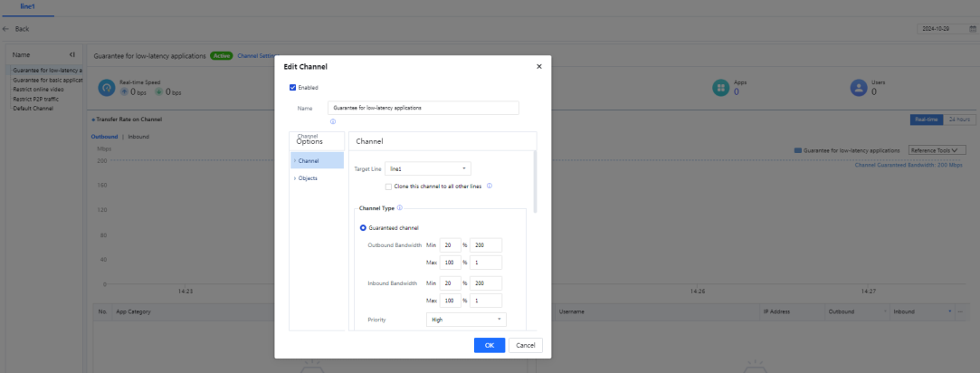Expand the Objects option in Channel Options
The height and width of the screenshot is (373, 980).
click(x=308, y=177)
